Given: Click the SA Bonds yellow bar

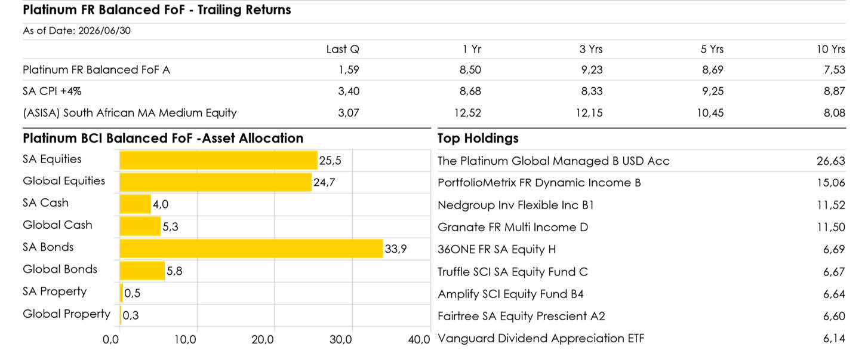Looking at the screenshot, I should tap(251, 248).
